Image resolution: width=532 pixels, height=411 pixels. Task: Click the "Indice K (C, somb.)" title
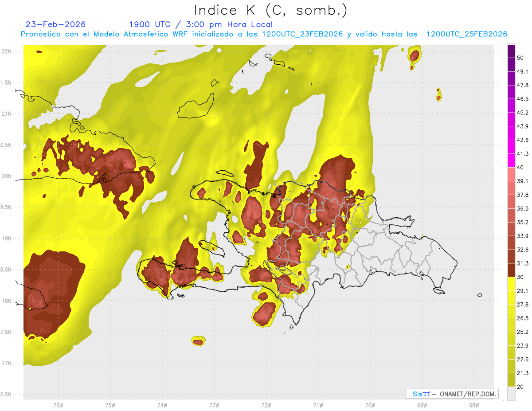(270, 10)
